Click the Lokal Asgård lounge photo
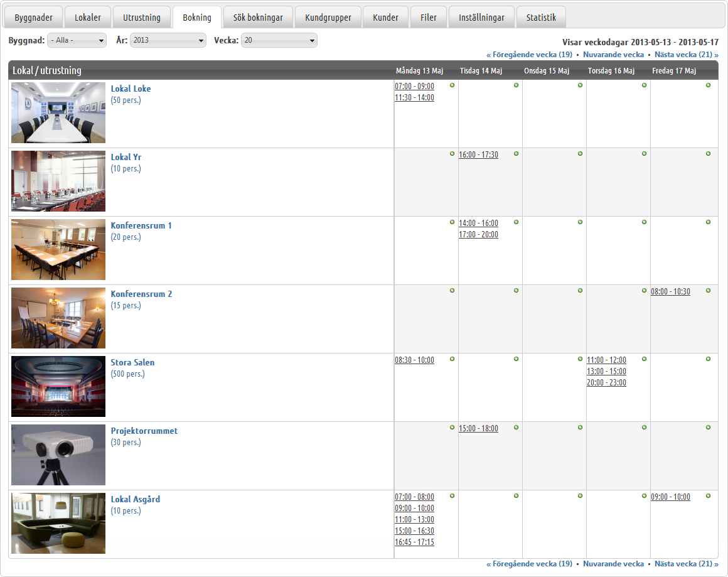Viewport: 728px width, 577px height. point(58,523)
